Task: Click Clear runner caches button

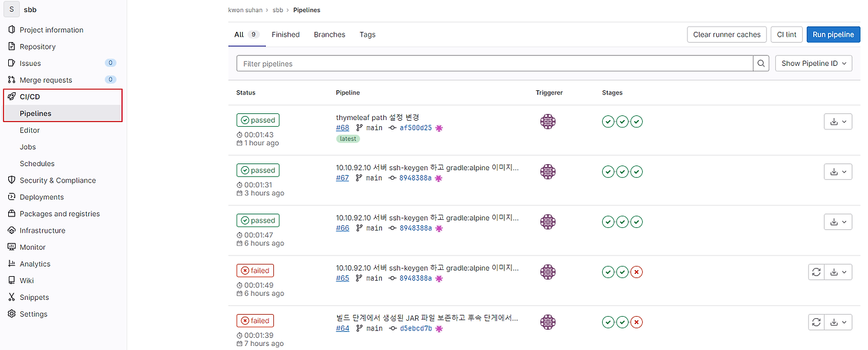Action: [x=727, y=35]
